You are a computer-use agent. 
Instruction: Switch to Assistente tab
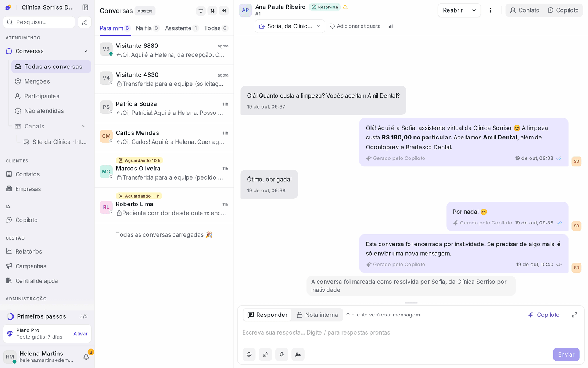pos(182,28)
